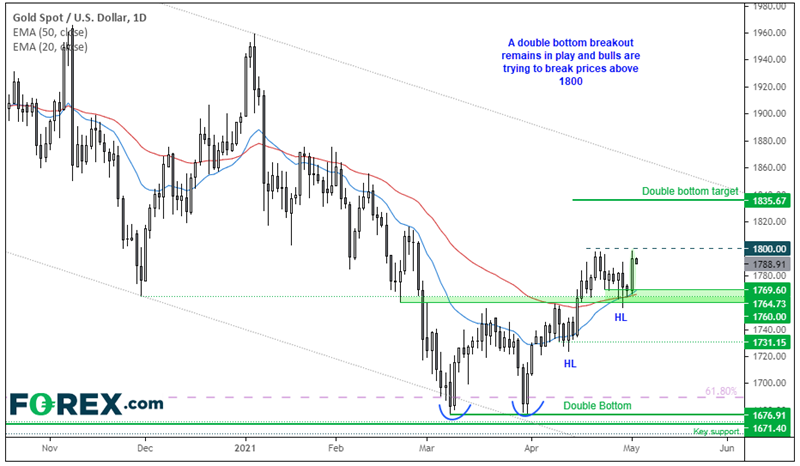
Task: Click the 1700.00 price axis value
Action: pyautogui.click(x=770, y=383)
